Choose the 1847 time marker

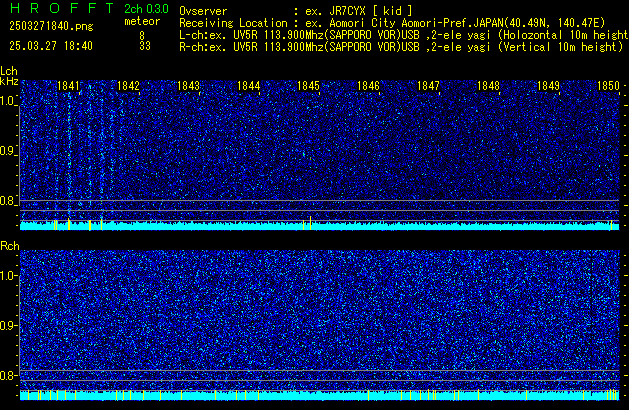[x=428, y=86]
